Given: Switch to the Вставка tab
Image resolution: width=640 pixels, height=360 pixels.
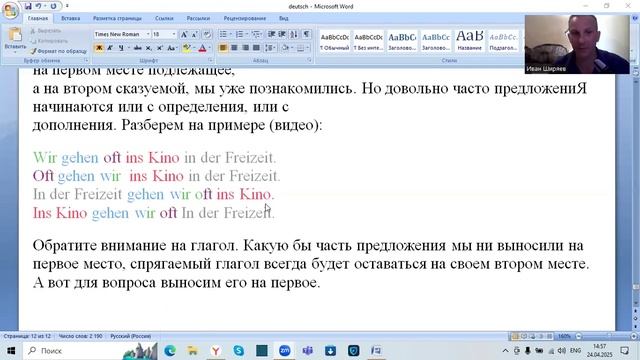Looking at the screenshot, I should click(70, 18).
